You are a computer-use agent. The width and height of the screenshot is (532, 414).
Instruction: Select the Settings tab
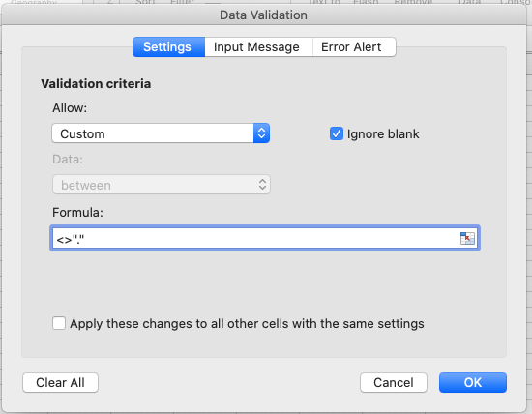point(168,46)
